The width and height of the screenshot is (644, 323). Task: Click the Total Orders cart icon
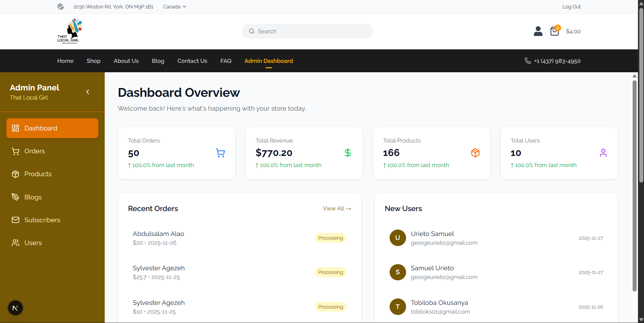point(220,153)
